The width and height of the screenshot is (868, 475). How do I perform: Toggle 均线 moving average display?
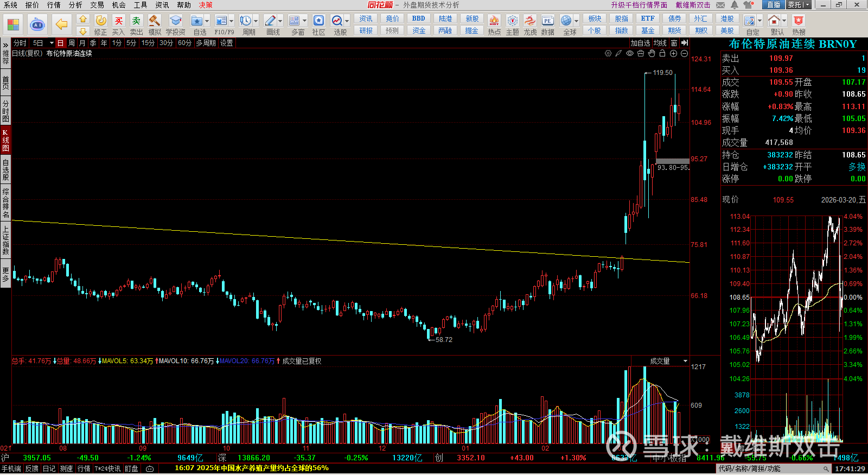(x=660, y=43)
